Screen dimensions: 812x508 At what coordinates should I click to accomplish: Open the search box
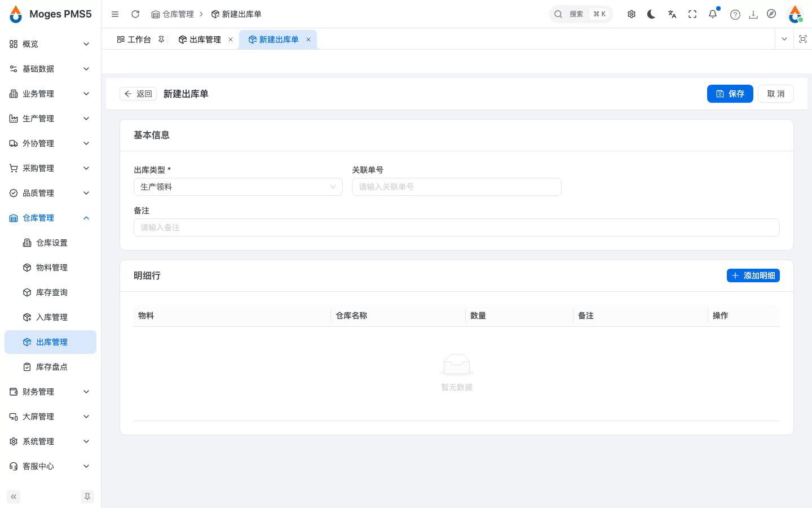(x=581, y=14)
